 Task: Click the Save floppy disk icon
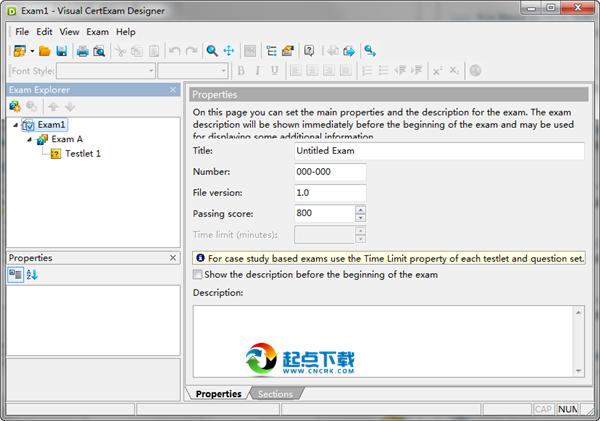(62, 51)
